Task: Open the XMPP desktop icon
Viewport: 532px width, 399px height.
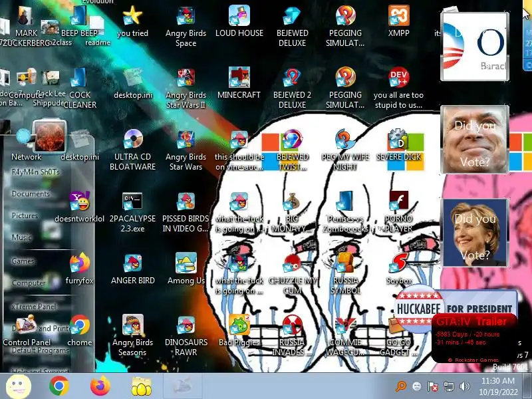Action: click(398, 15)
